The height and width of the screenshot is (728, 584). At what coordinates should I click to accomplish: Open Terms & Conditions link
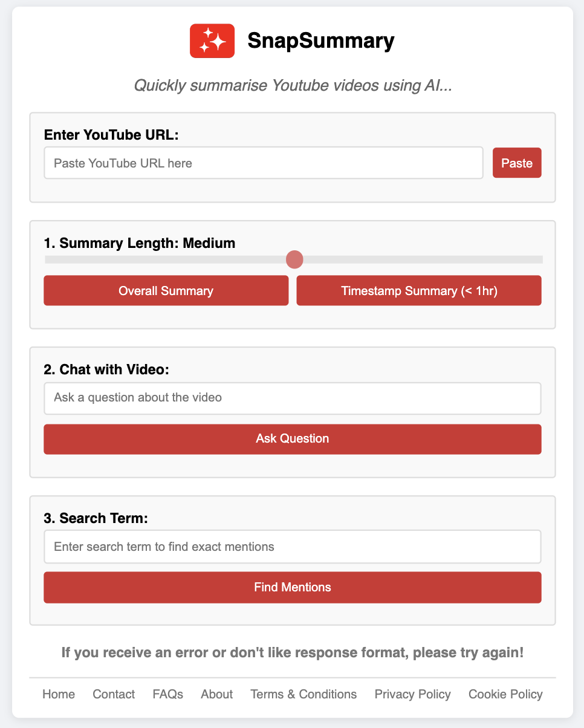click(303, 694)
